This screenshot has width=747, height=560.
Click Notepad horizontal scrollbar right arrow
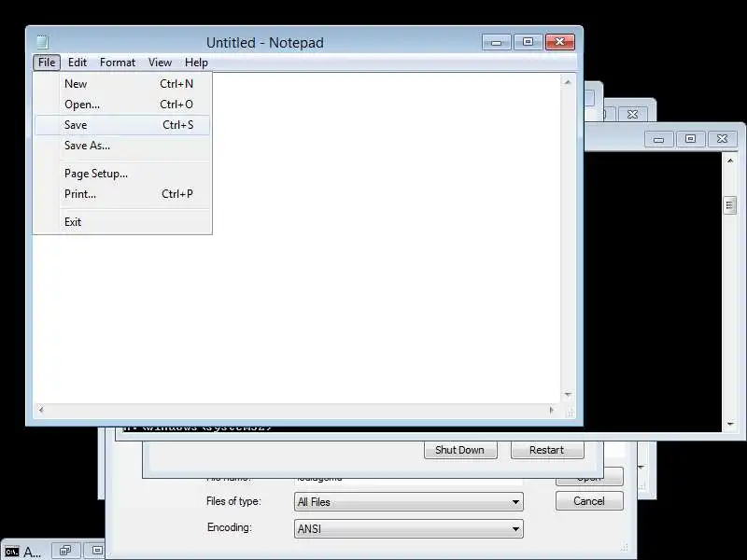click(551, 410)
